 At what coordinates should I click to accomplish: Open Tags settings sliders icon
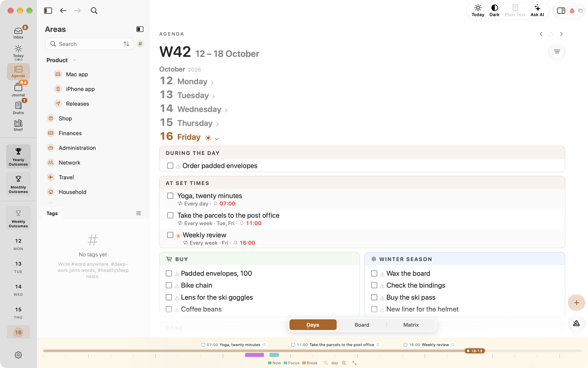click(x=139, y=213)
